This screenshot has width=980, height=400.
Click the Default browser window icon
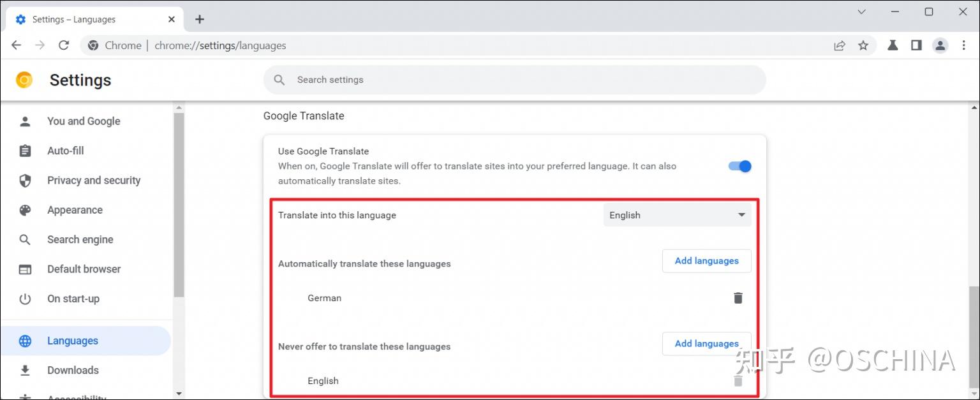25,269
